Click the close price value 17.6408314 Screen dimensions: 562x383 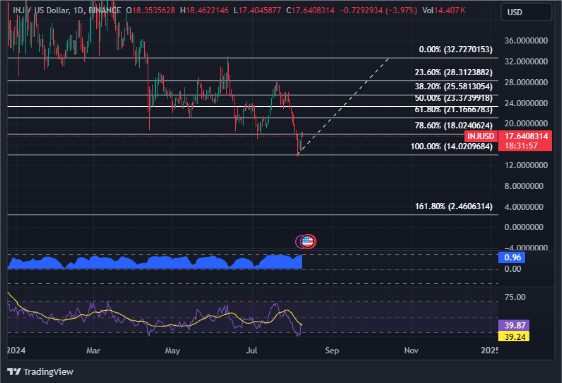click(x=313, y=10)
